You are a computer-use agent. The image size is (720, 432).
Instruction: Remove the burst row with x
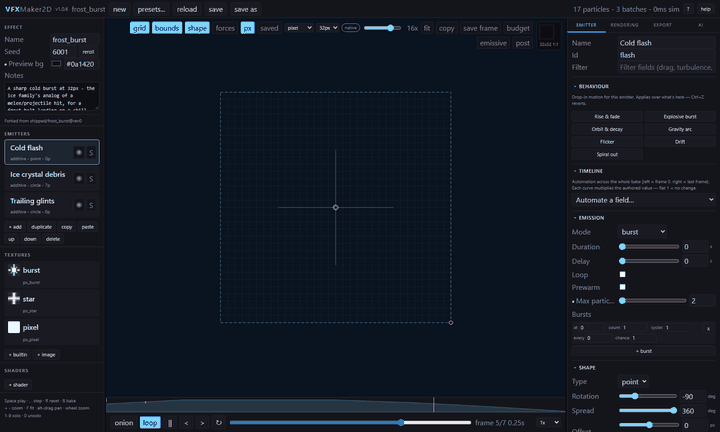coord(708,329)
